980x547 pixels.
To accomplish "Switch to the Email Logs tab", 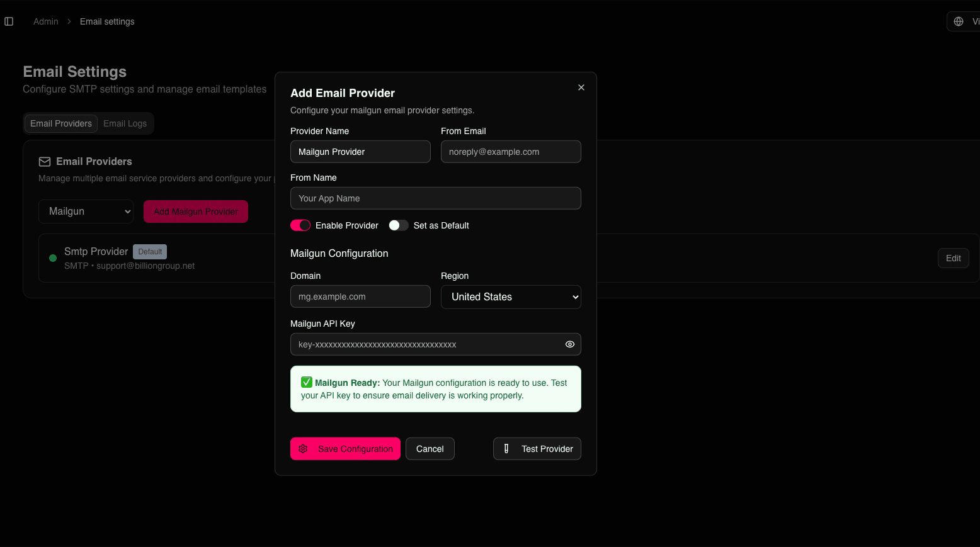I will pyautogui.click(x=125, y=123).
